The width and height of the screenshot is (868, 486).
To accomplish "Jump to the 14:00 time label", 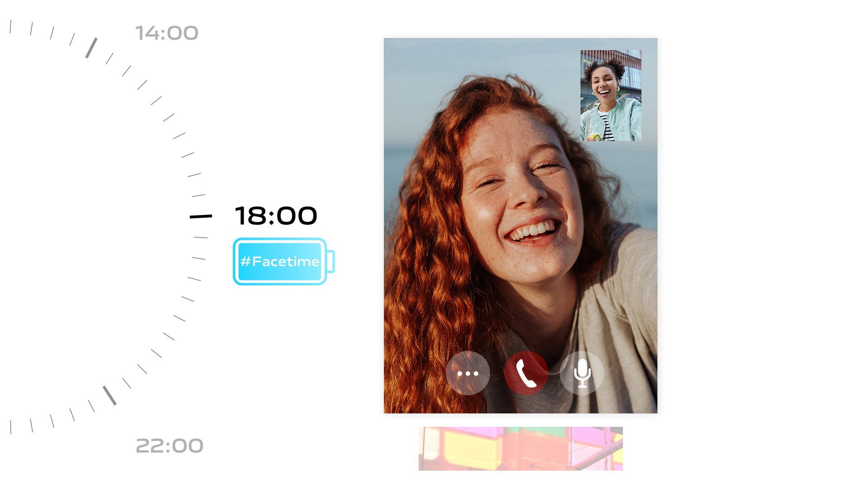I will (x=167, y=33).
